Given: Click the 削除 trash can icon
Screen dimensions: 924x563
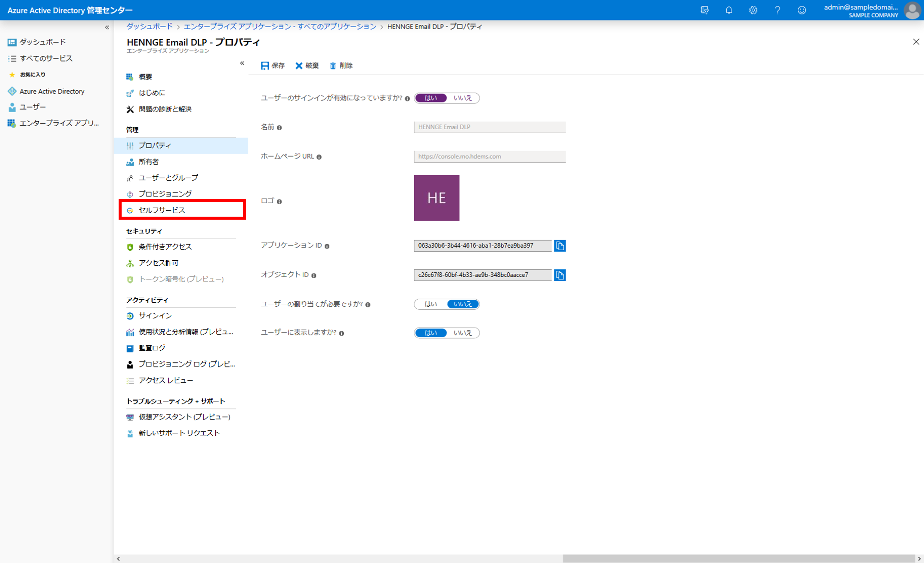Looking at the screenshot, I should pyautogui.click(x=333, y=66).
